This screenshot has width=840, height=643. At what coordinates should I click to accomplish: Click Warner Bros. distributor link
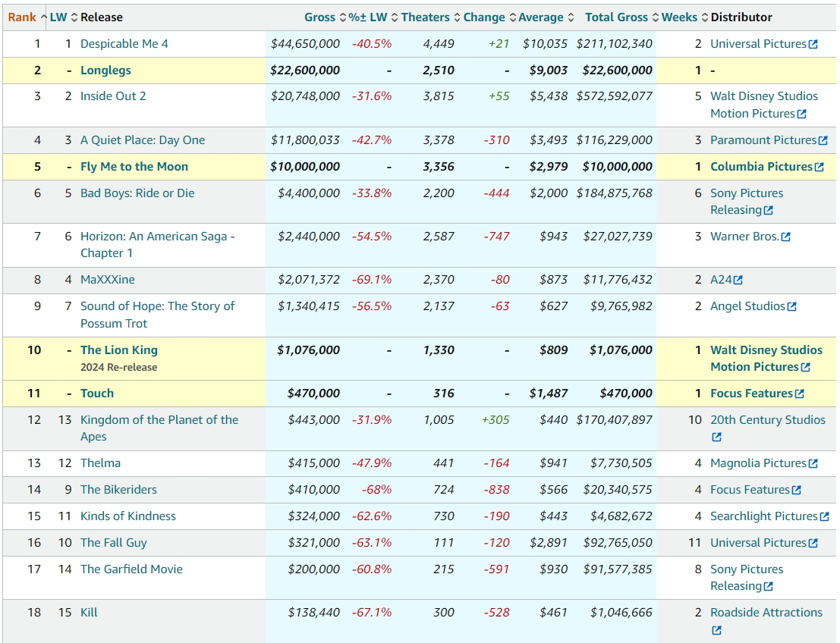(x=744, y=237)
